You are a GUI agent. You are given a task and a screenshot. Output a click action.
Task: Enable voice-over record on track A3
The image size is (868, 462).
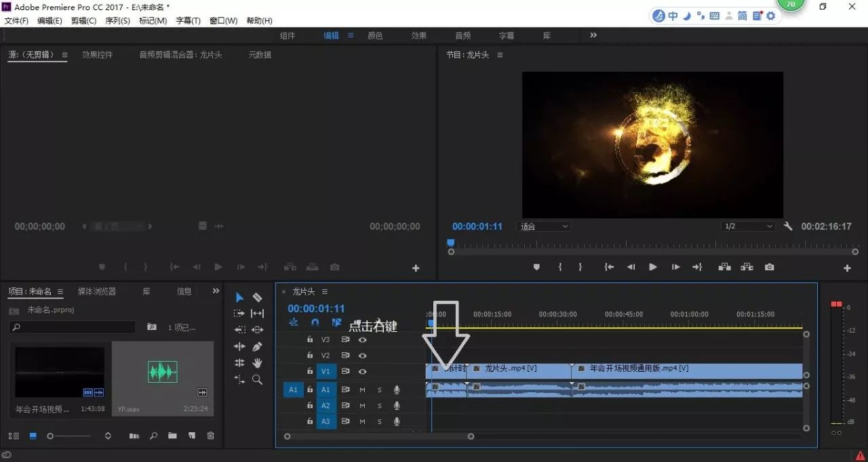[x=397, y=421]
